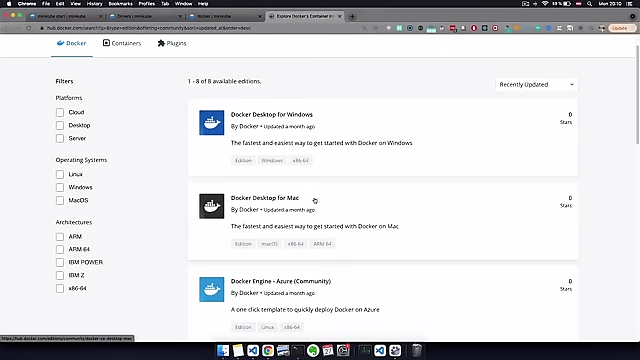The height and width of the screenshot is (360, 640).
Task: Open the File menu
Action: pyautogui.click(x=46, y=4)
